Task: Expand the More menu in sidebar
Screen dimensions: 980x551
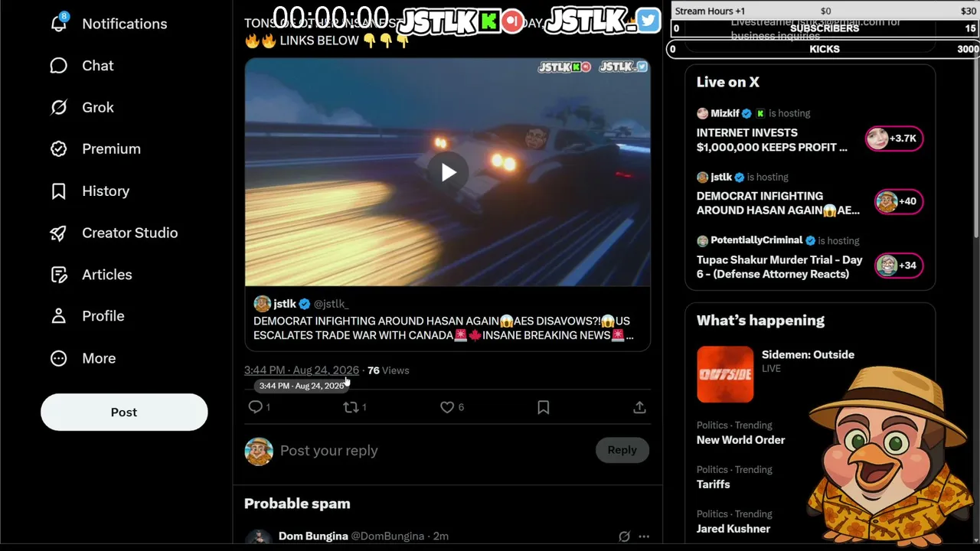Action: pyautogui.click(x=83, y=358)
